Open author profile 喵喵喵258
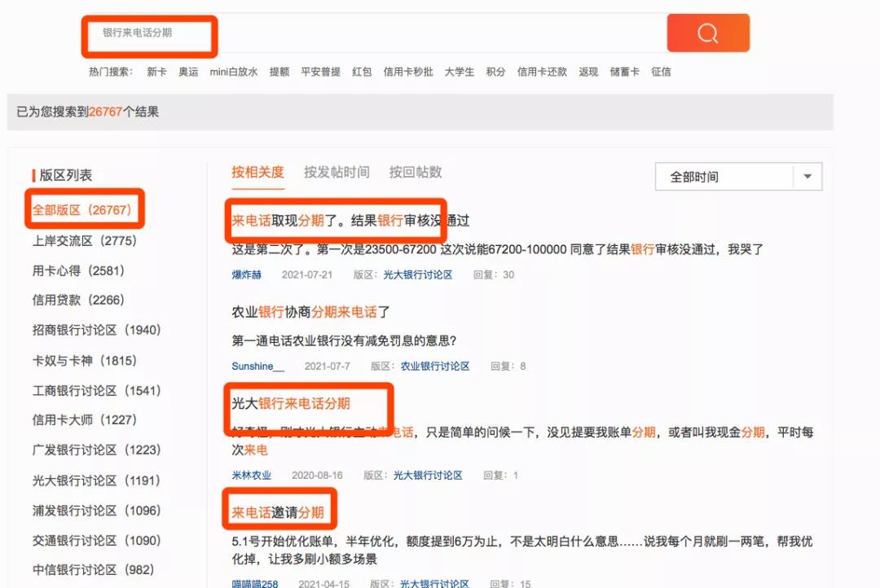Viewport: 880px width, 588px height. pos(255,583)
